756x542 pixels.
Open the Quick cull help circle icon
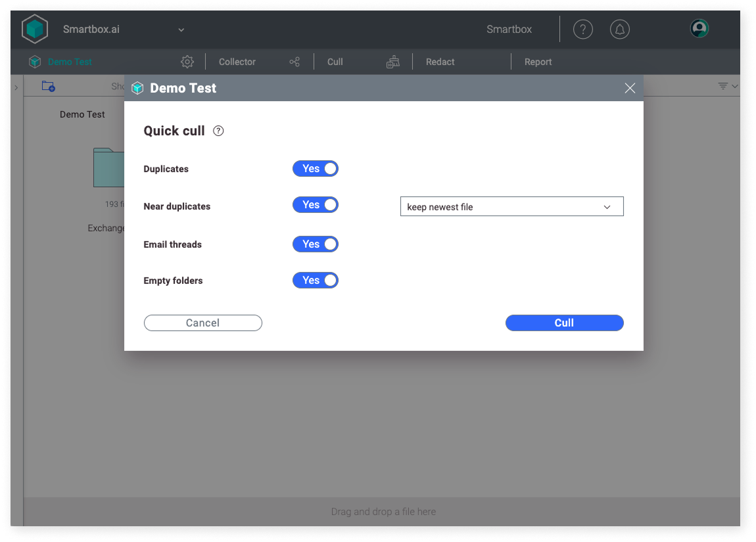tap(218, 131)
